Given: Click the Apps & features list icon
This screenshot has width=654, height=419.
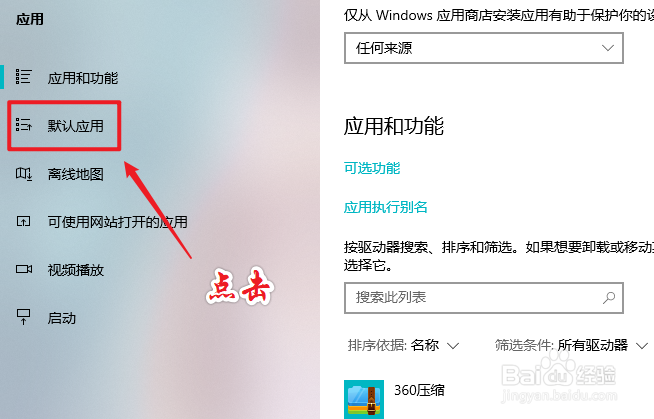Looking at the screenshot, I should [x=23, y=77].
